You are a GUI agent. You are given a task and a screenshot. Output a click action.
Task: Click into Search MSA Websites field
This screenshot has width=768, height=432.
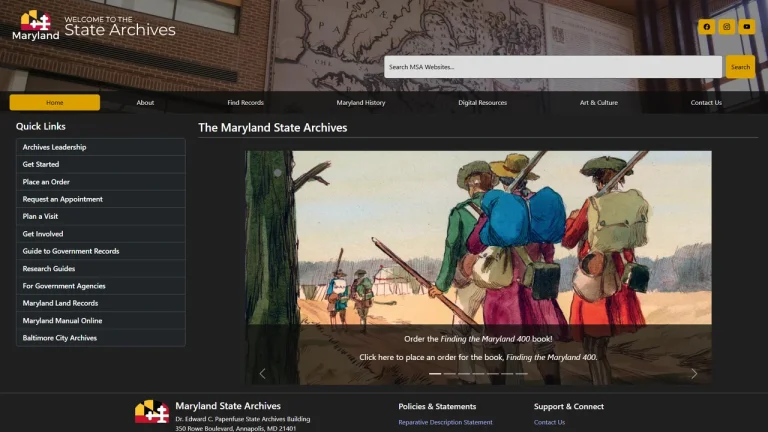[x=552, y=67]
